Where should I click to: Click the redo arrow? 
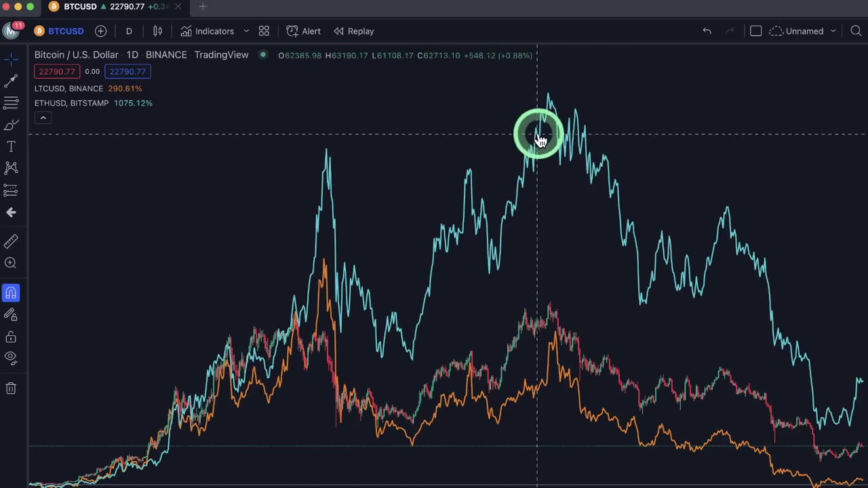point(730,31)
